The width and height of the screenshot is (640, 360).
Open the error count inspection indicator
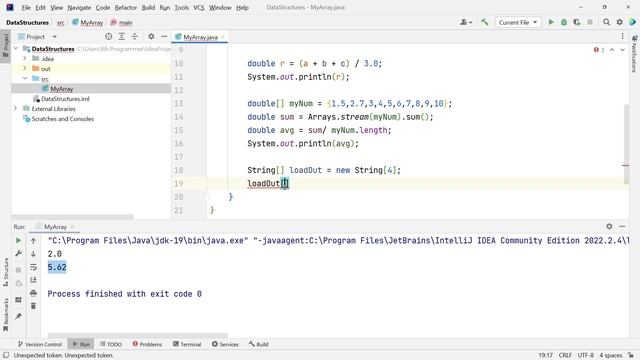[x=599, y=50]
